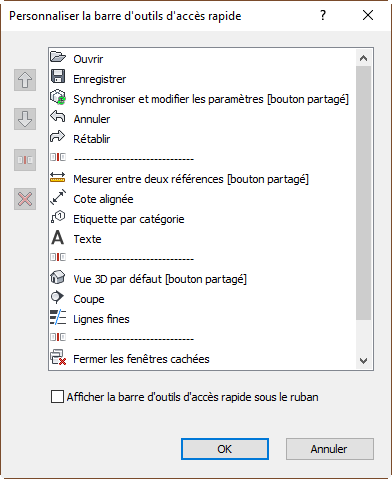Click the move up arrow button
The image size is (392, 479).
25,80
